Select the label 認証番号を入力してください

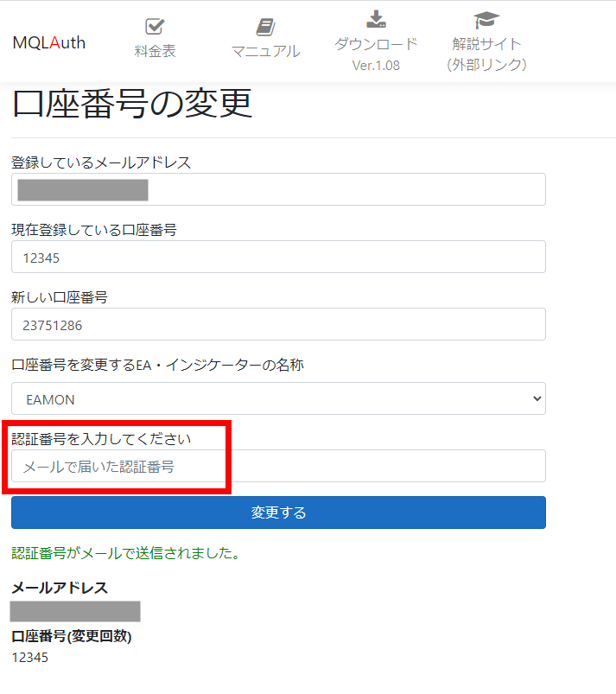tap(101, 439)
